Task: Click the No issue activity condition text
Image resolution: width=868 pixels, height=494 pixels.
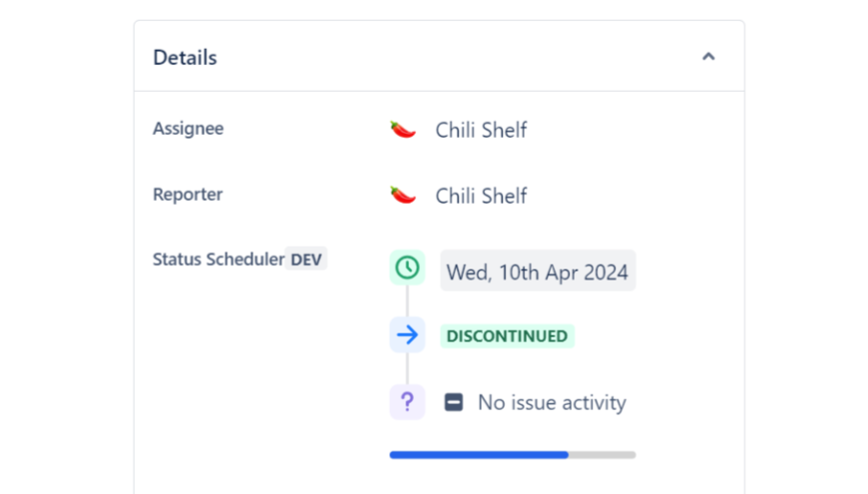Action: (x=552, y=403)
